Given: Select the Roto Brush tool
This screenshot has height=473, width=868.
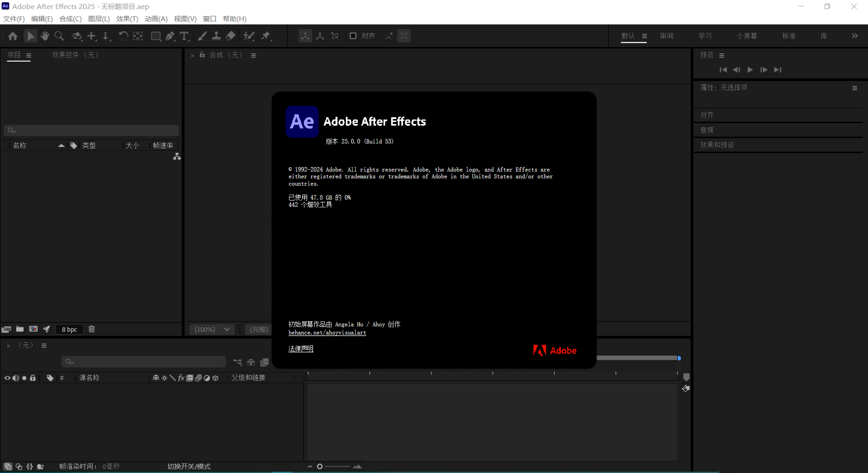Looking at the screenshot, I should coord(249,36).
